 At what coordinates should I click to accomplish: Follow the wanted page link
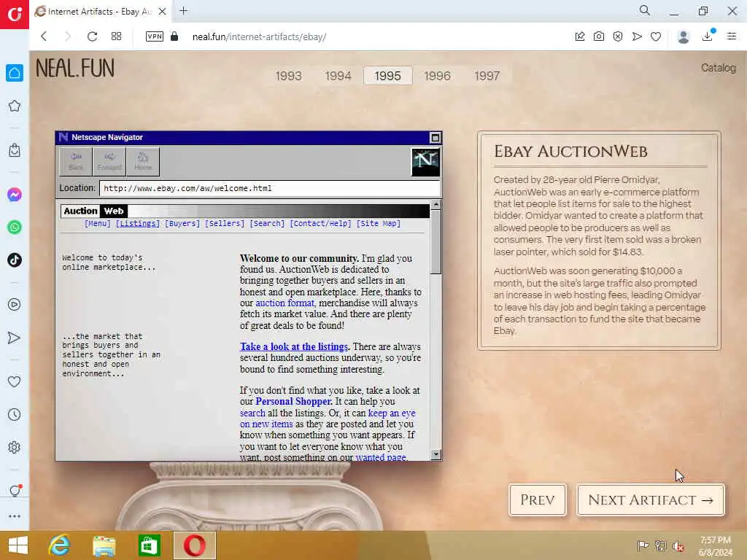[x=381, y=457]
